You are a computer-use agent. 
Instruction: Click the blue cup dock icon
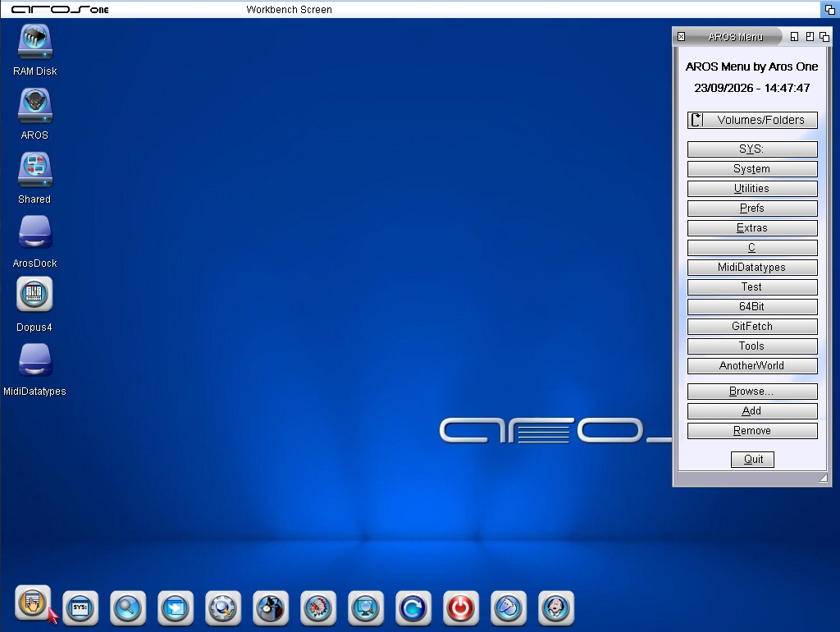(x=509, y=608)
